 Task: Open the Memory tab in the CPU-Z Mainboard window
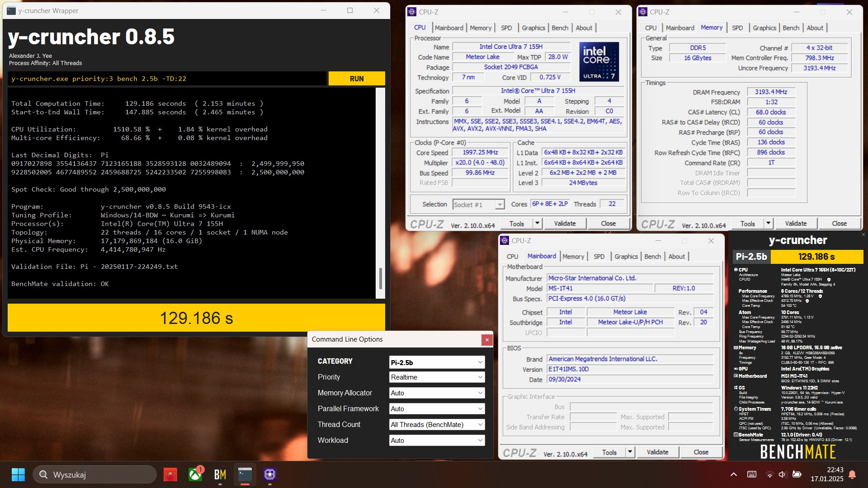[573, 257]
